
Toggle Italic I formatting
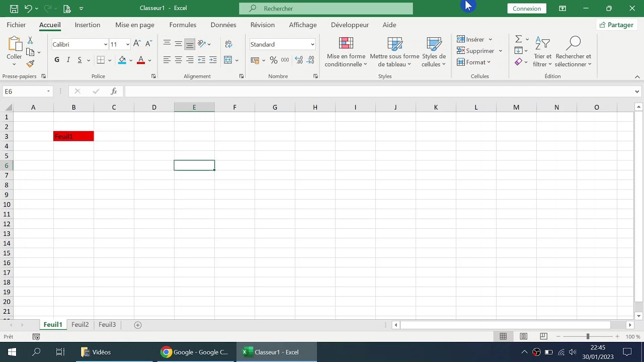tap(68, 60)
